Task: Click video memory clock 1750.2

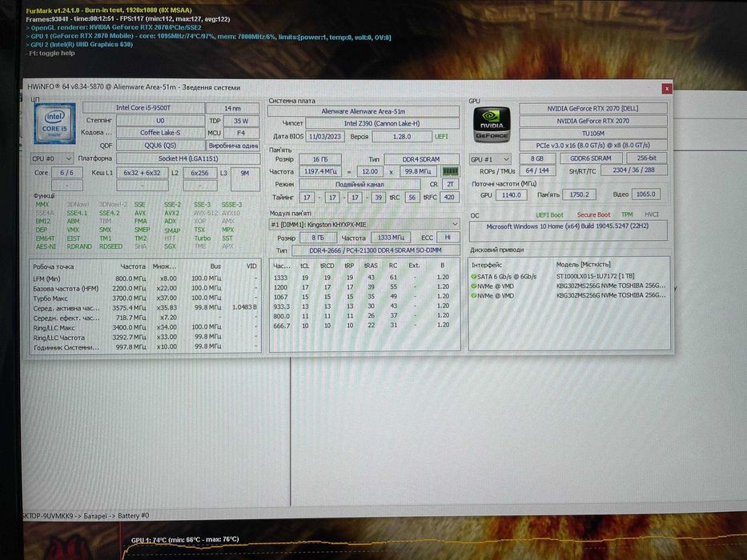Action: [x=580, y=194]
